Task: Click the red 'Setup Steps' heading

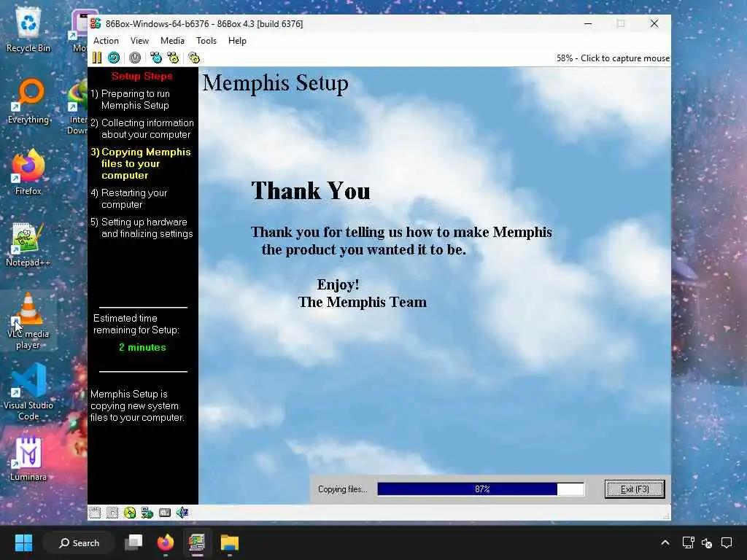Action: (142, 76)
